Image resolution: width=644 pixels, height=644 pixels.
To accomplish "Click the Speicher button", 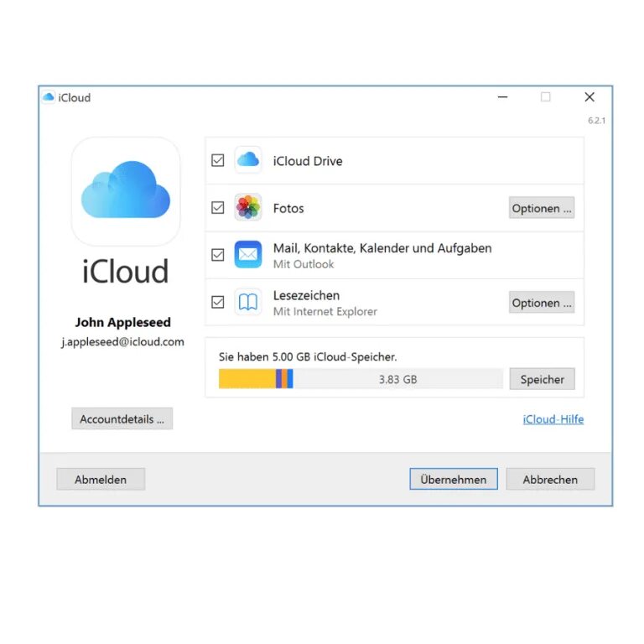I will (x=543, y=379).
